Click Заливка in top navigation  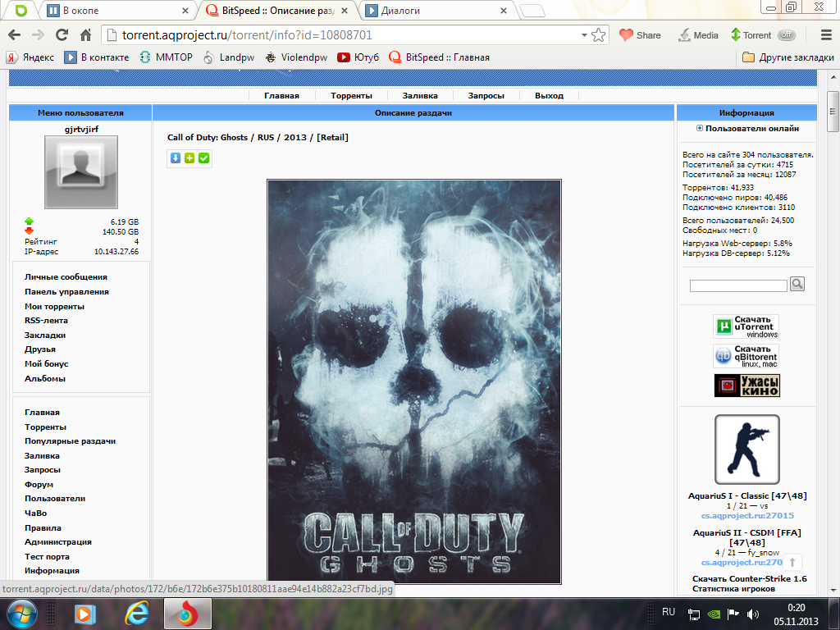point(420,95)
